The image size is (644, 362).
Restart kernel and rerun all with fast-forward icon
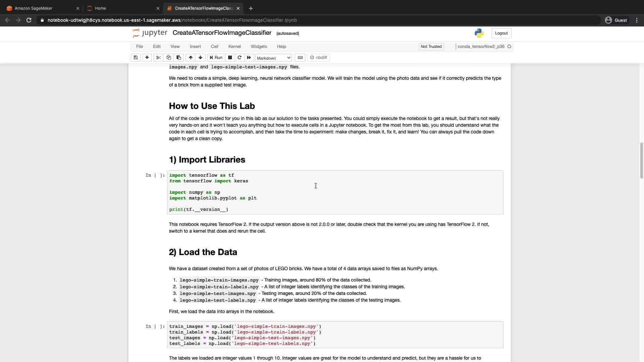(x=249, y=58)
